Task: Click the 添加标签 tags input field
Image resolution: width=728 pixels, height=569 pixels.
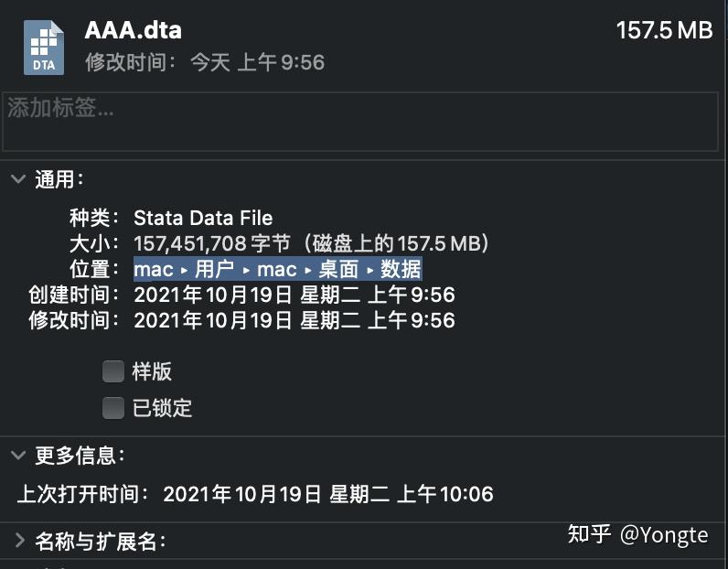Action: (360, 122)
